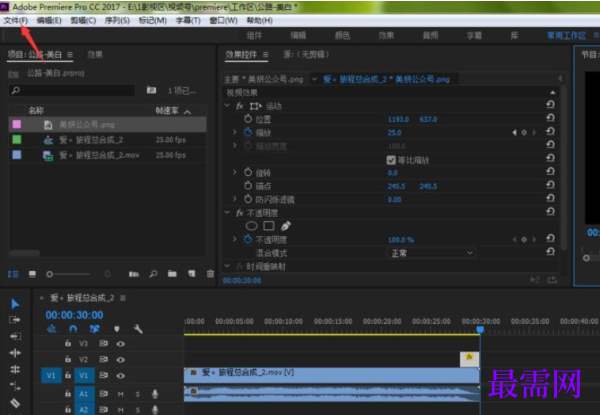Open the 字幕(T) menu
This screenshot has width=600, height=415.
pos(188,21)
